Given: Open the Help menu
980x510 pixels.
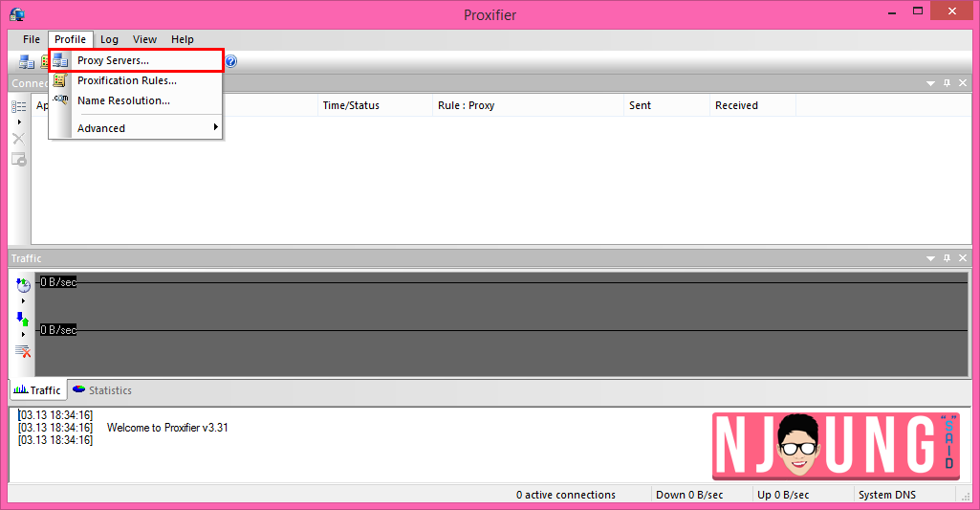Looking at the screenshot, I should pos(183,39).
